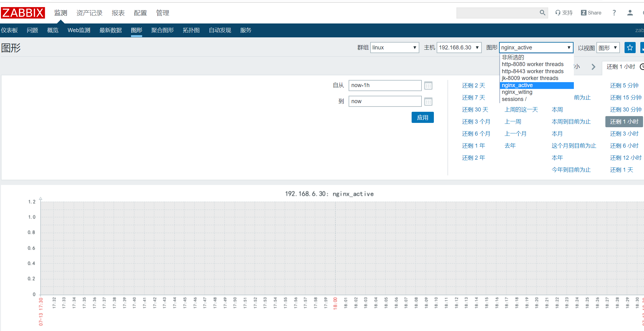This screenshot has width=644, height=331.
Task: Go to 图形 submenu
Action: pos(137,30)
